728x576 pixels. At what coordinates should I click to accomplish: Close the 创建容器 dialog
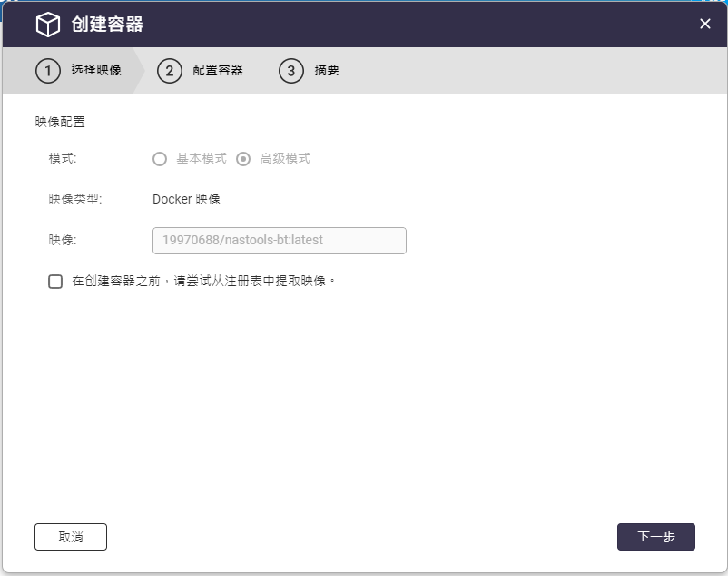pyautogui.click(x=704, y=24)
